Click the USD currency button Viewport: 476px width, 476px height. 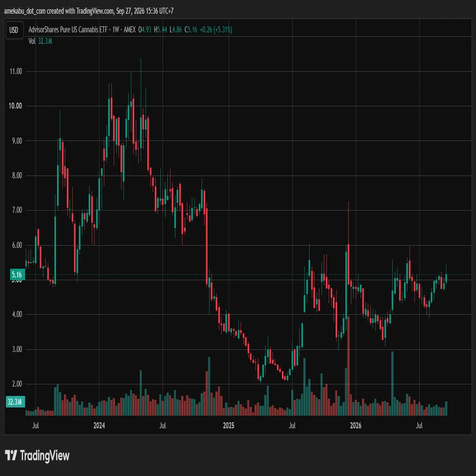pos(14,30)
